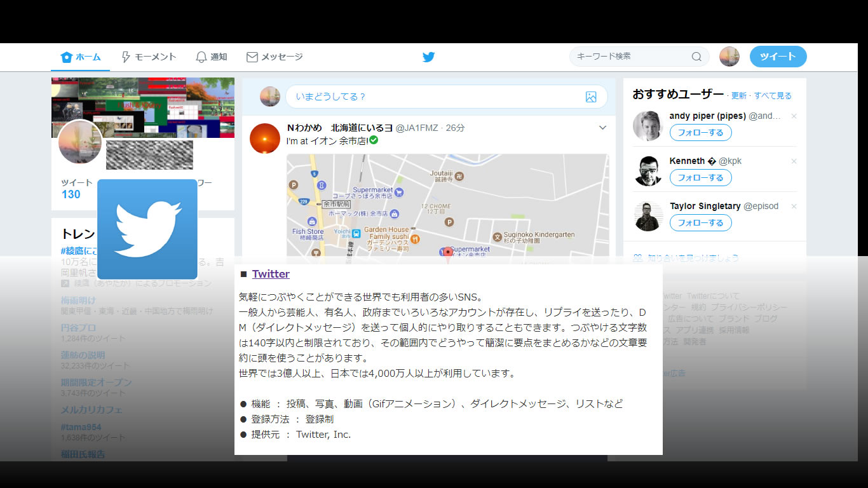The height and width of the screenshot is (488, 868).
Task: Click the Nわかめ 北海道にいるヨ name
Action: pyautogui.click(x=340, y=128)
